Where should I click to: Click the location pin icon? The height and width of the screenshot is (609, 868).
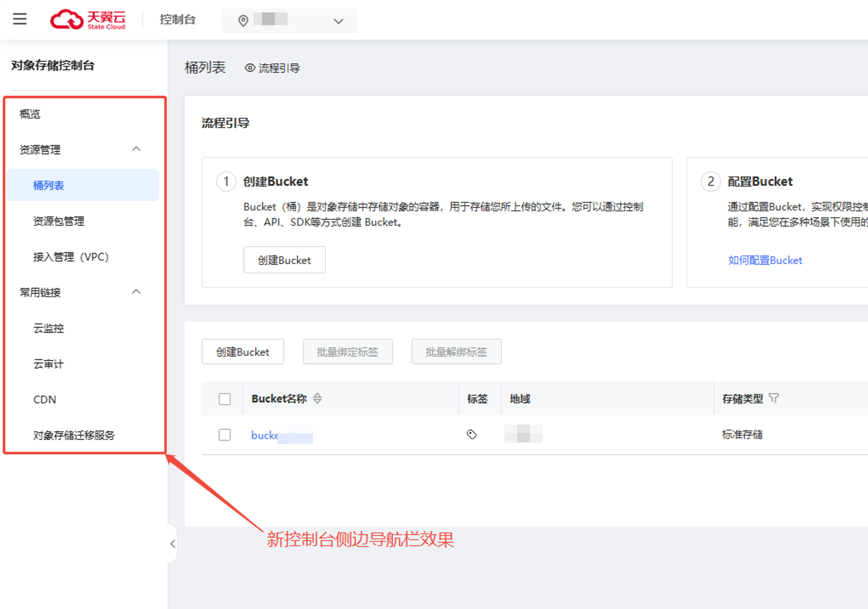243,21
